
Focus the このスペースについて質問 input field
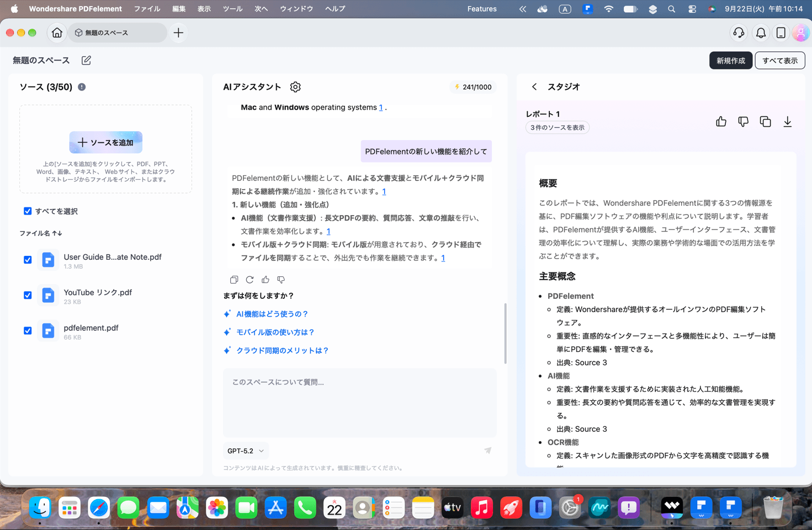pos(360,403)
